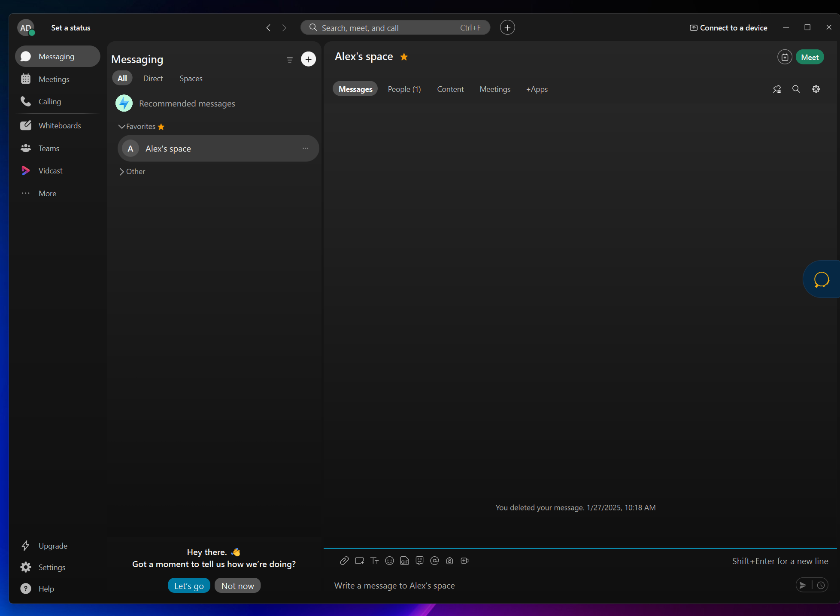Click the green Meet button
The width and height of the screenshot is (840, 616).
pyautogui.click(x=810, y=58)
